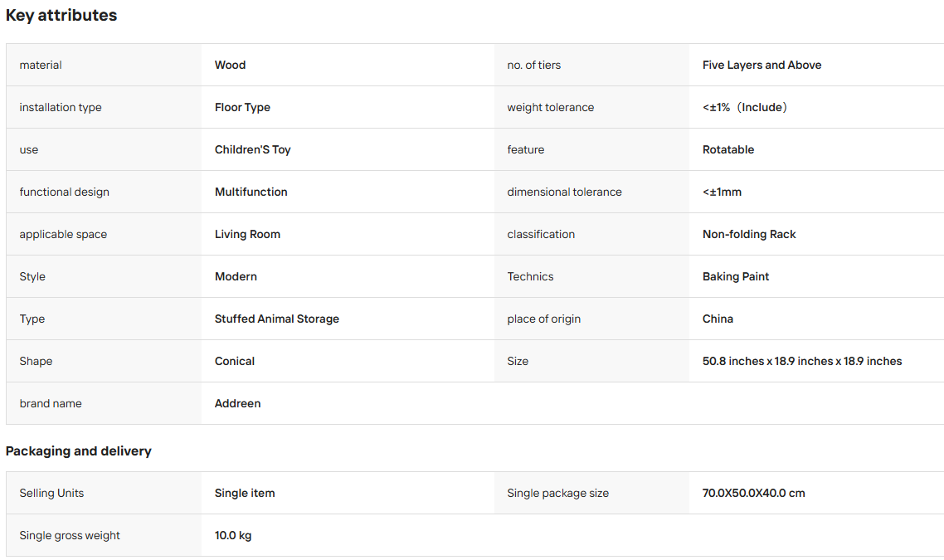
Task: Select the 10.0 kg gross weight value
Action: [x=233, y=535]
